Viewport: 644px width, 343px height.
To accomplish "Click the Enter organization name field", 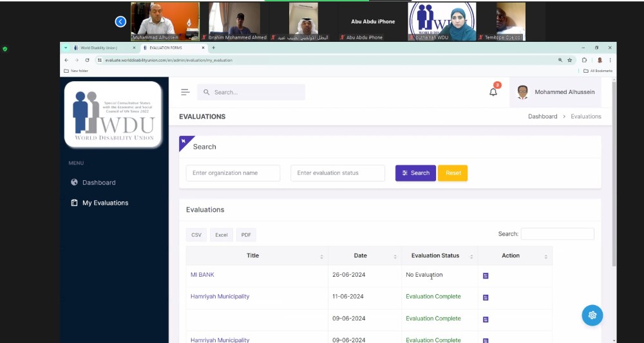I will click(233, 173).
